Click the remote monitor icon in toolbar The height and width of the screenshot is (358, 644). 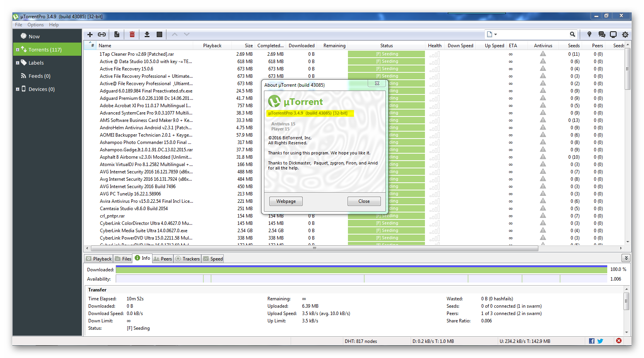tap(613, 34)
